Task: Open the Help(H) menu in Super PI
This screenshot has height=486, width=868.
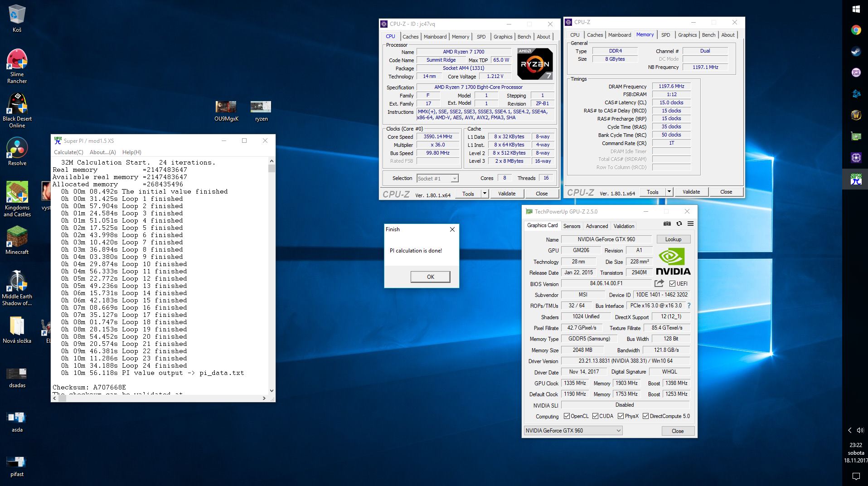Action: [x=132, y=152]
